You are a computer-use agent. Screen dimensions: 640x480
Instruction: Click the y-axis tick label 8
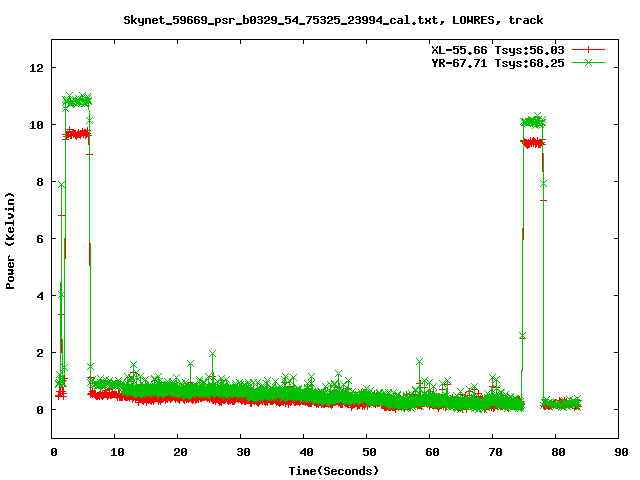40,182
